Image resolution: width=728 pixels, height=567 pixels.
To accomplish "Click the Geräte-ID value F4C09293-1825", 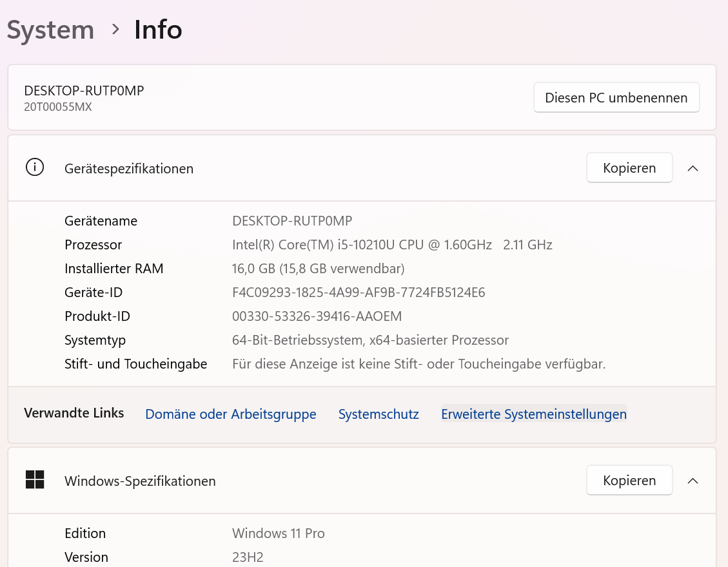I will point(359,293).
